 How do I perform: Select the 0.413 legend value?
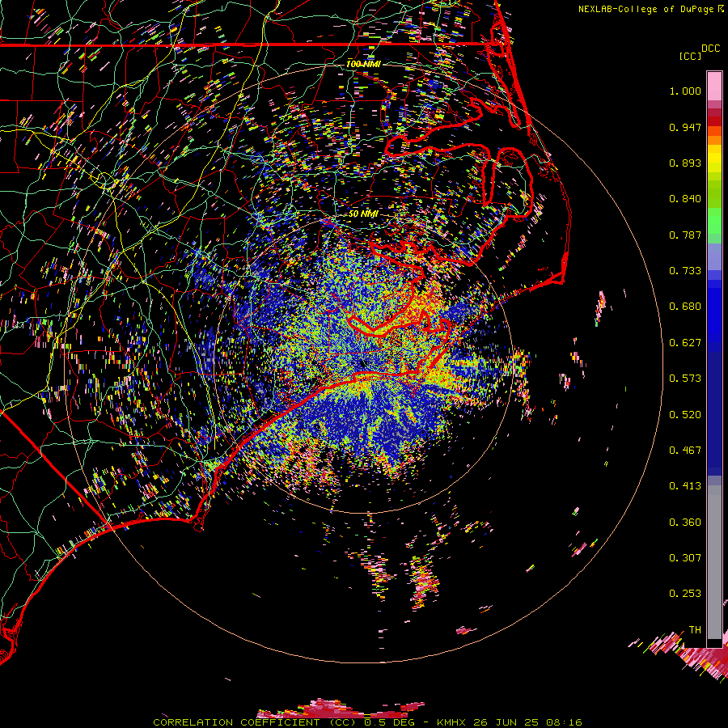point(685,486)
